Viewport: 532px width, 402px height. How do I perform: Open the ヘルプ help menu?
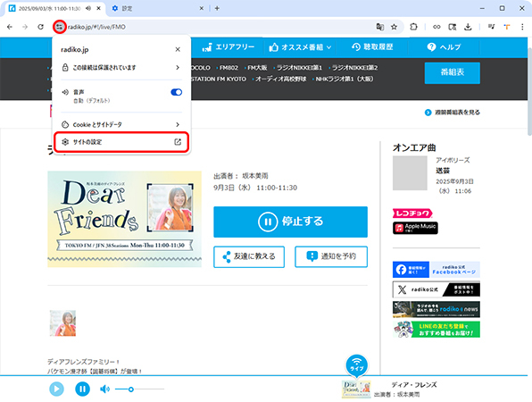[x=444, y=47]
